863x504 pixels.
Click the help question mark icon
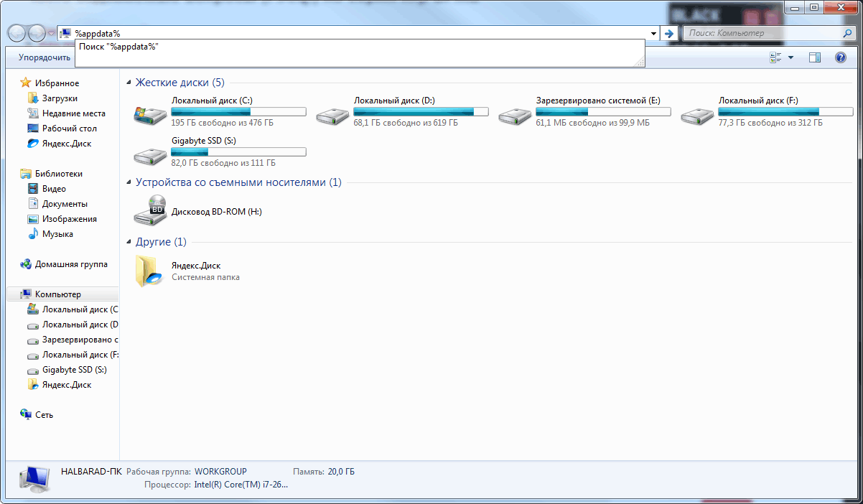[x=840, y=57]
